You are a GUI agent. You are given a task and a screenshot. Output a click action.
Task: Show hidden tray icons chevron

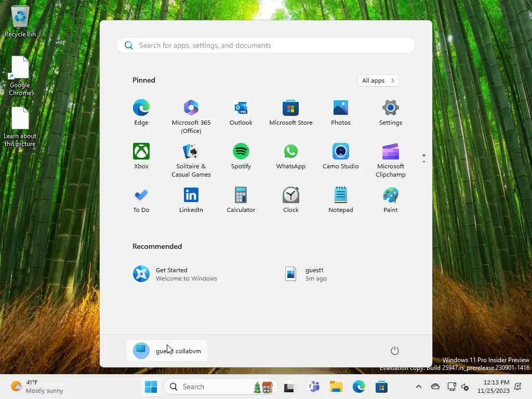(x=419, y=387)
